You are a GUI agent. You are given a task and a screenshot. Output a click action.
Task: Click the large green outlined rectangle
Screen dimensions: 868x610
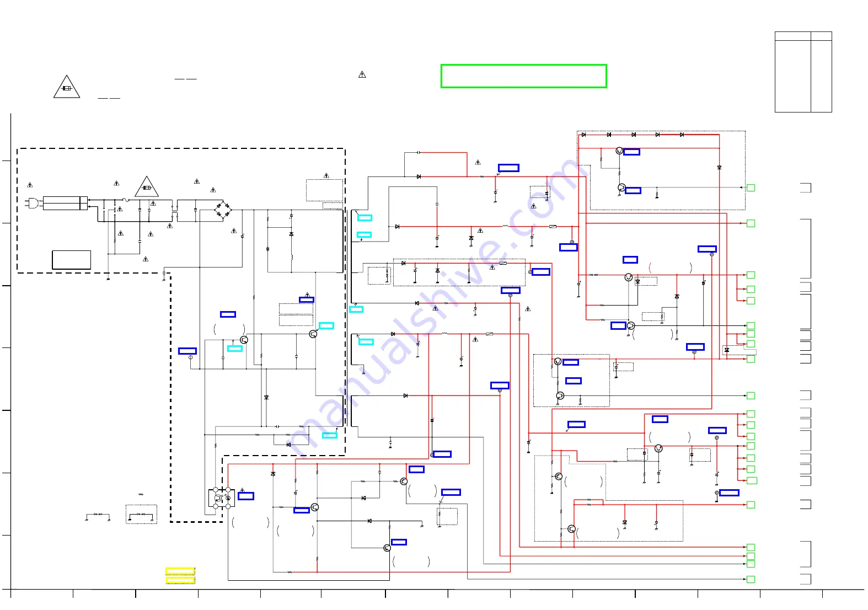[523, 76]
